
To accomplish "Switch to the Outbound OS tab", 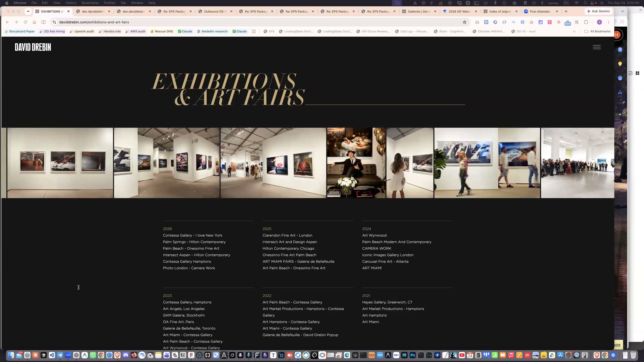I will coord(215,11).
